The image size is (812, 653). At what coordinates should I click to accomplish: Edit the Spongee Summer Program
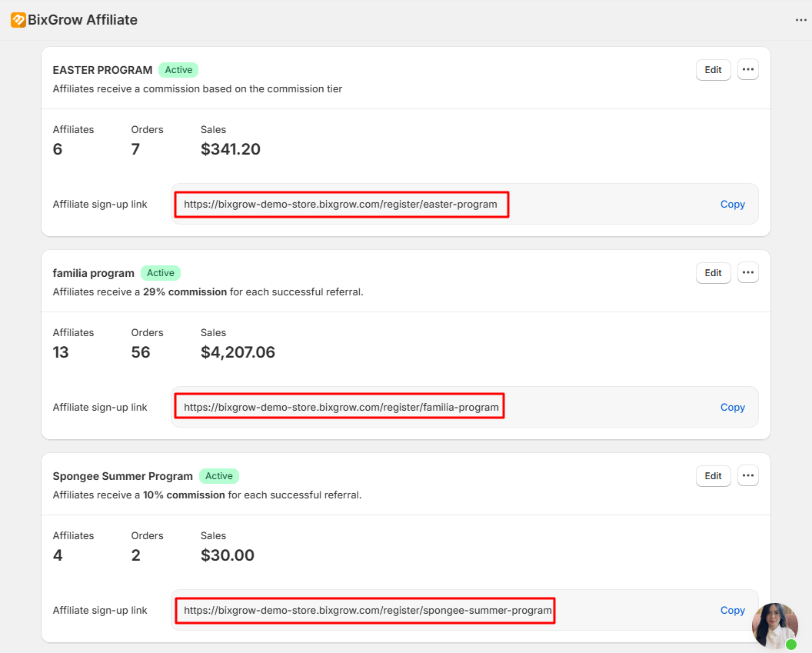pyautogui.click(x=713, y=476)
